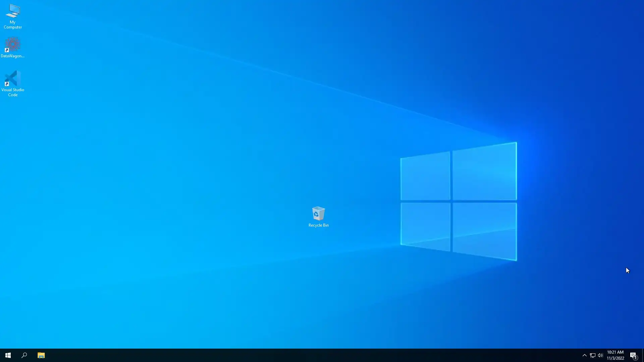
Task: Click the "Recycle Bin" label text
Action: pos(318,225)
